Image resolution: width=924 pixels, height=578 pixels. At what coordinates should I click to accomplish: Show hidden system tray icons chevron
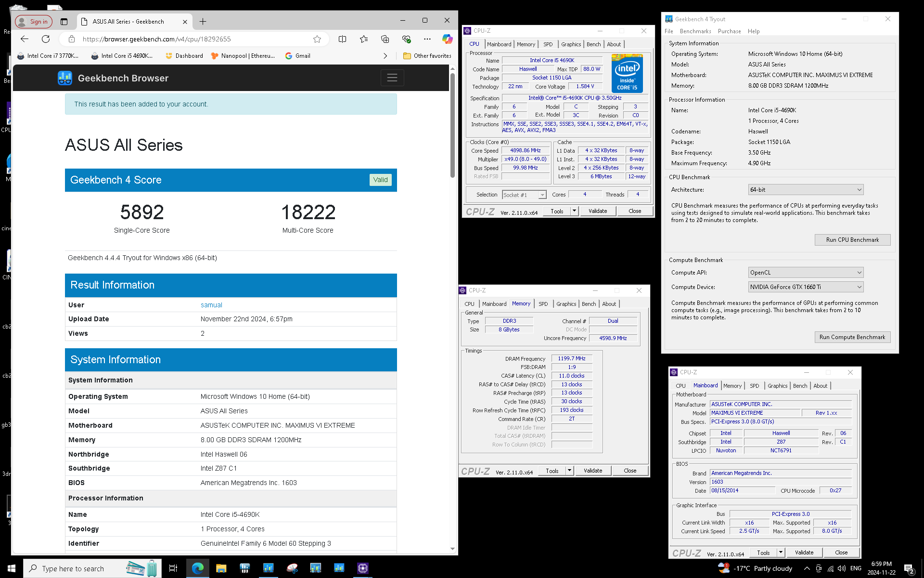pos(807,568)
